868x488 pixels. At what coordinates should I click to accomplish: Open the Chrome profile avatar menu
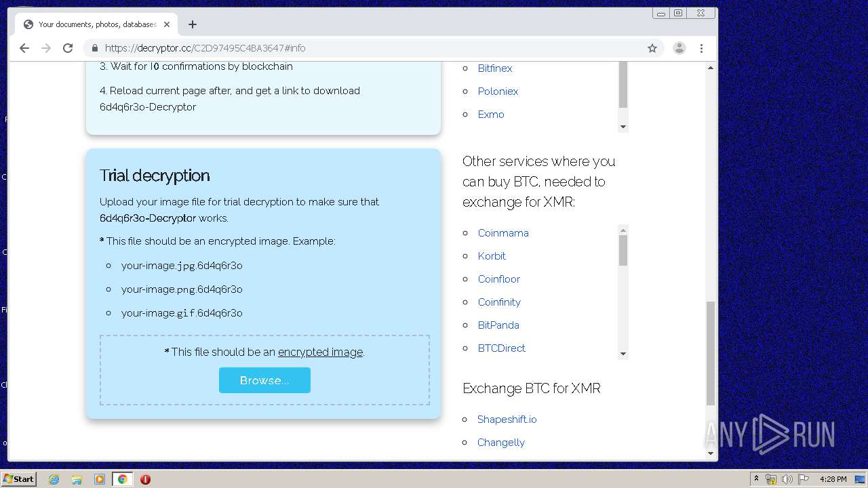[x=679, y=48]
